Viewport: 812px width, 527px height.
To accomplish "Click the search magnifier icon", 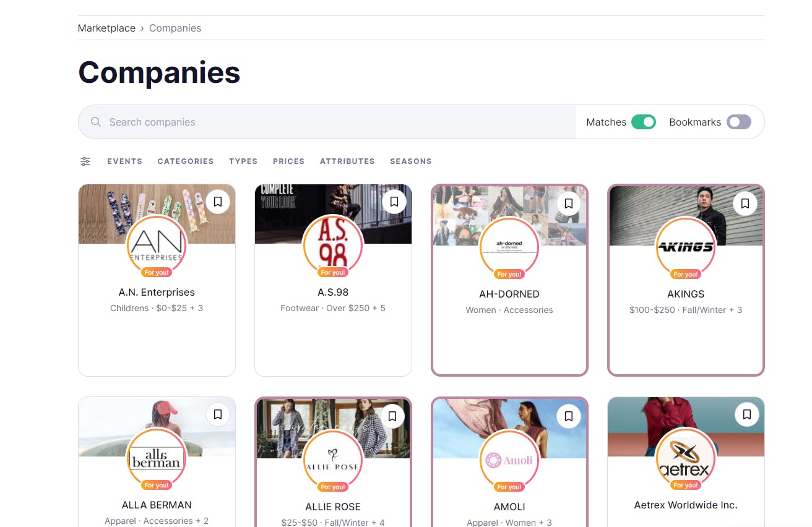I will click(96, 122).
